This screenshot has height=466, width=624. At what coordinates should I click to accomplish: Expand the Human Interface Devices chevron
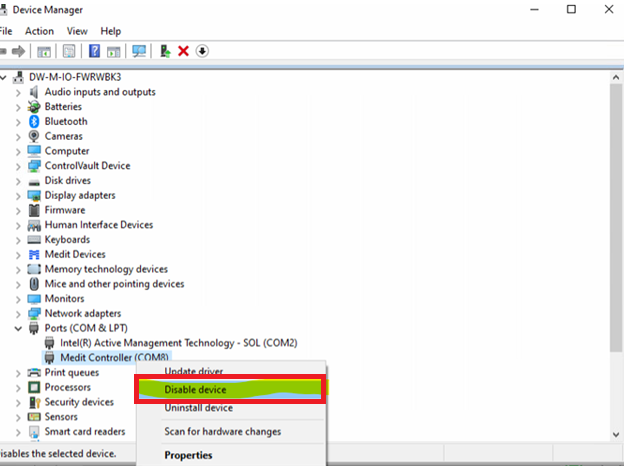18,226
